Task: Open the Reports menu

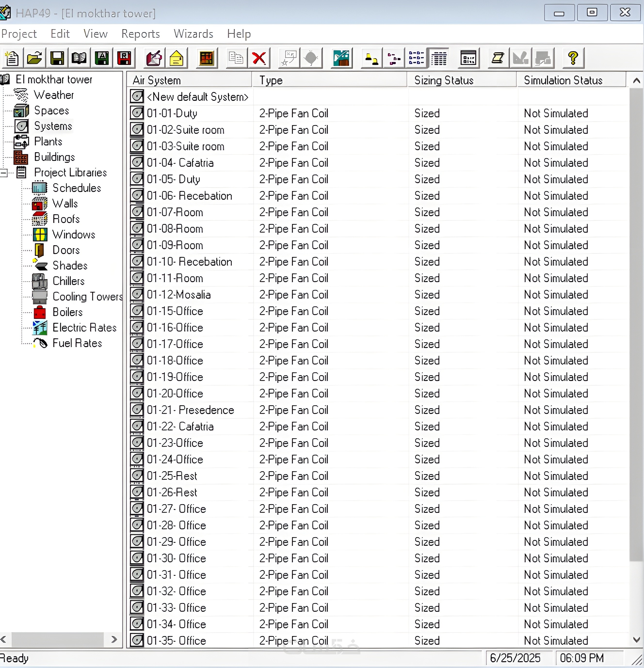Action: point(140,34)
